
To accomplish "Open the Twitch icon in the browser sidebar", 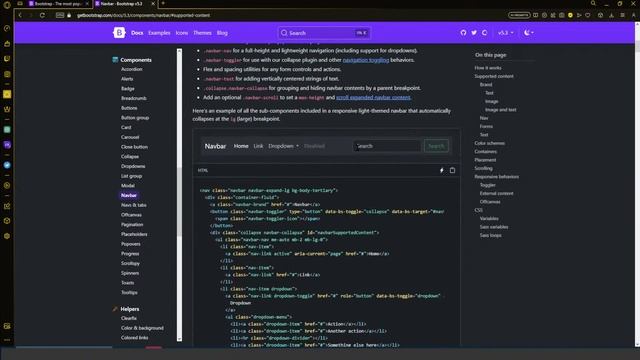I will tap(7, 59).
